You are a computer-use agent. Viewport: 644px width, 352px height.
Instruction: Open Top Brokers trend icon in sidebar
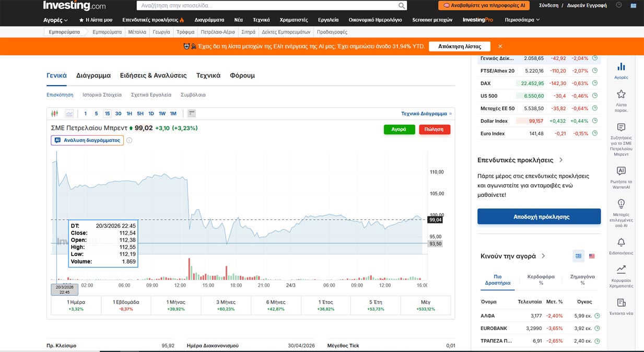coord(621,269)
